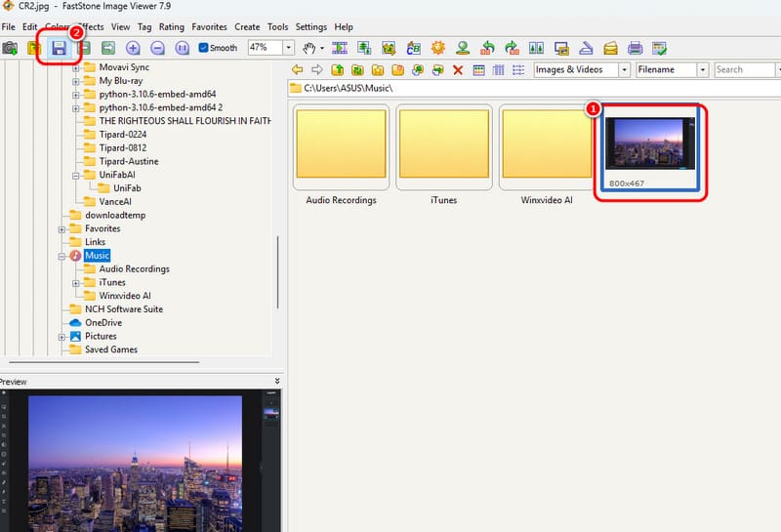Click the camera acquire-images icon in toolbar
Screen dimensions: 781x532
(x=10, y=48)
